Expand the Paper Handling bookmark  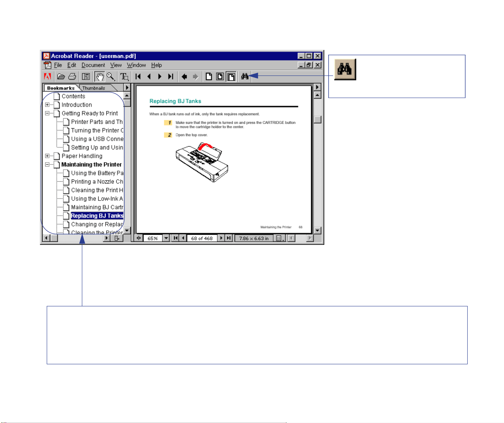tap(47, 156)
